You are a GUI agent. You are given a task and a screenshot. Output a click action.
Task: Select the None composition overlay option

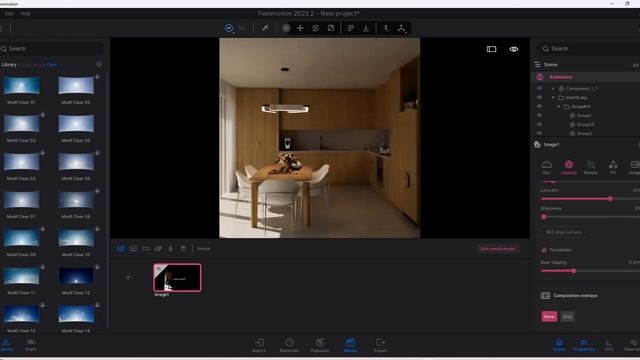[549, 316]
